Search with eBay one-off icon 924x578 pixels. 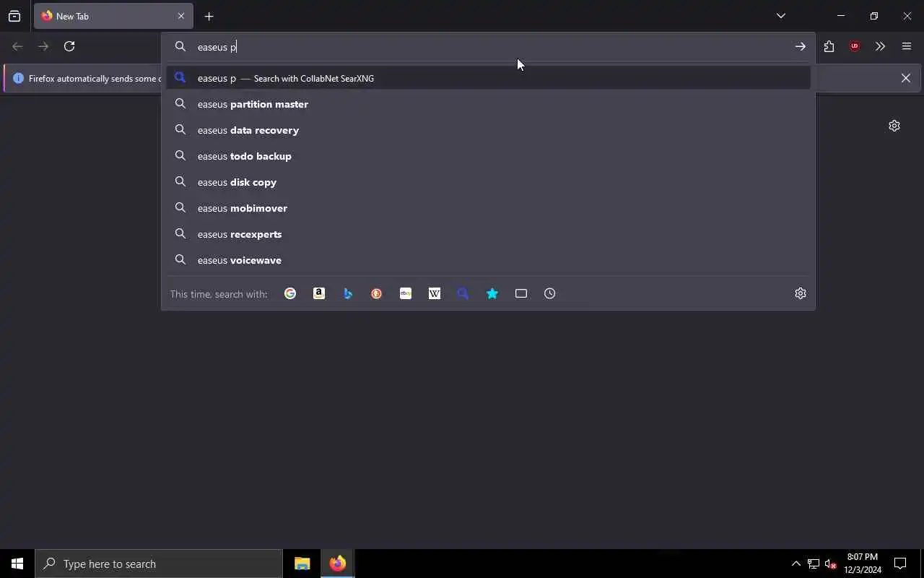coord(406,293)
